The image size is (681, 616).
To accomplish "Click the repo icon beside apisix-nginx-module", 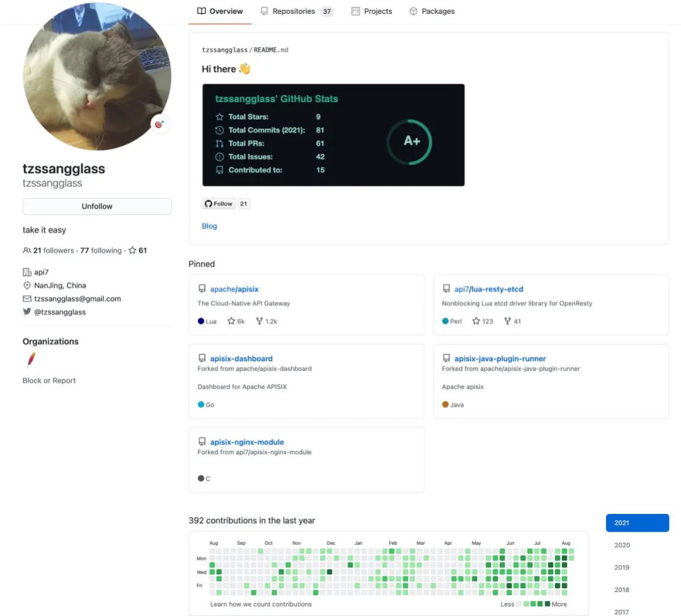I will coord(202,442).
